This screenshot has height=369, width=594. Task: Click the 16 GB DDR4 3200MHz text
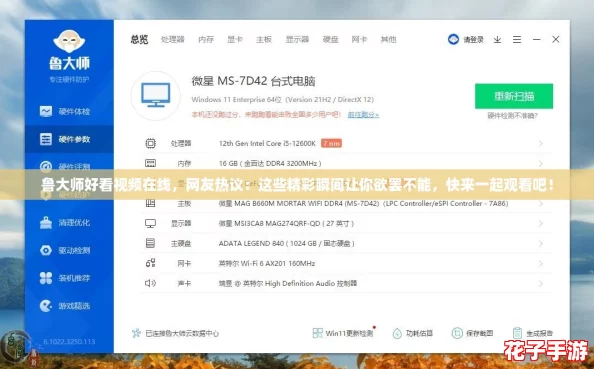270,163
